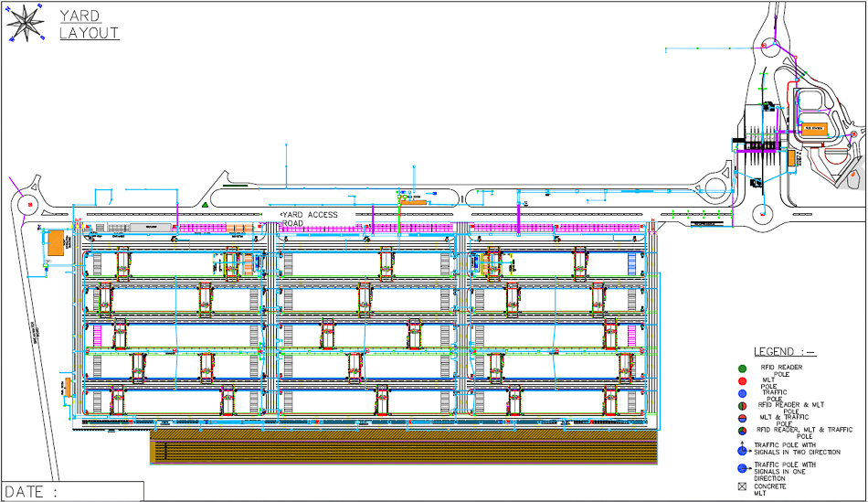The image size is (868, 502).
Task: Pick the three-color RFID, MLT & traffic symbol
Action: [743, 430]
